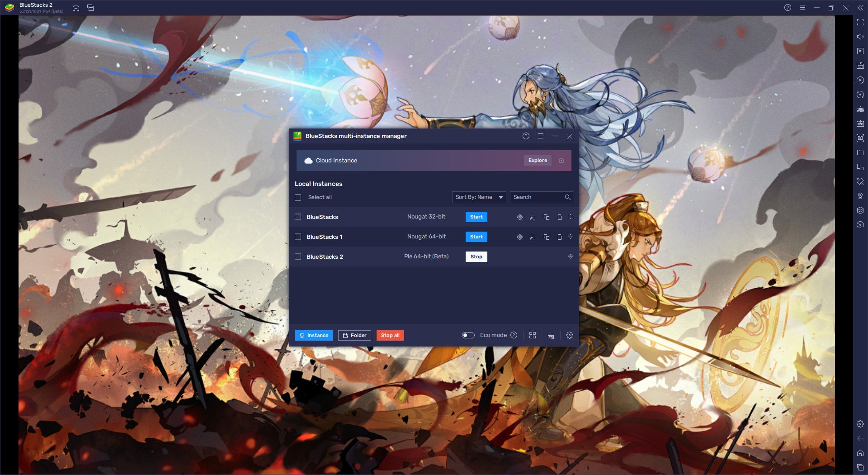868x475 pixels.
Task: Click the back arrow in sidebar
Action: [860, 438]
